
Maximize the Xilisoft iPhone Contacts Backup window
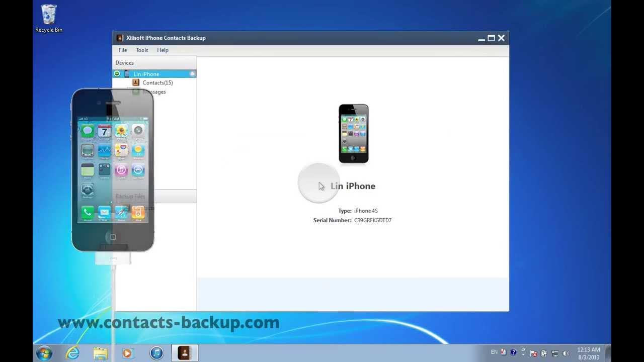491,38
